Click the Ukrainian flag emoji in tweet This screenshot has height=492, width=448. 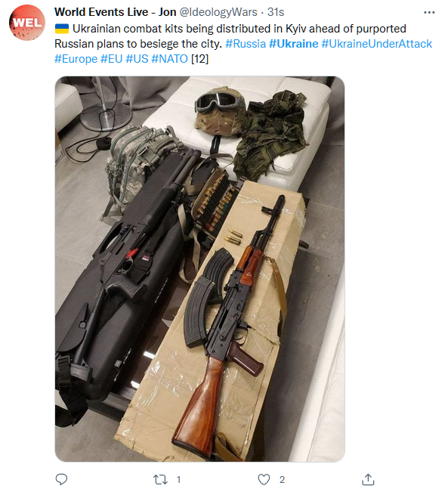pos(62,29)
